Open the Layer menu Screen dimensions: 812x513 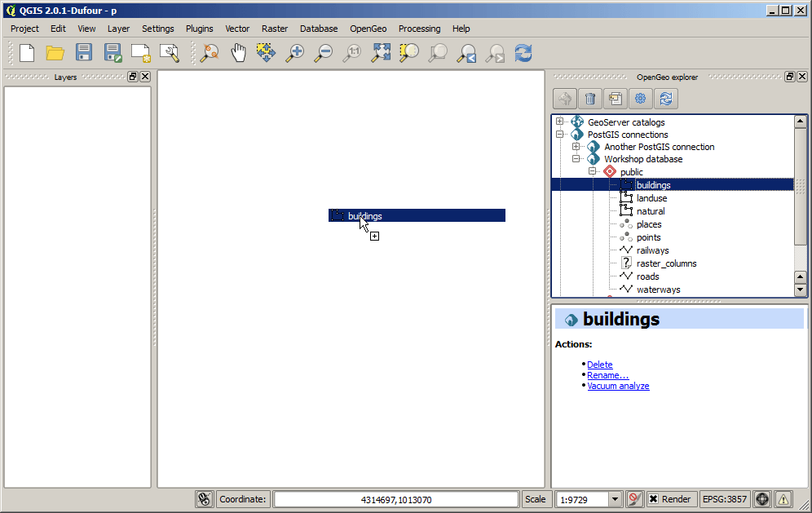click(x=118, y=29)
